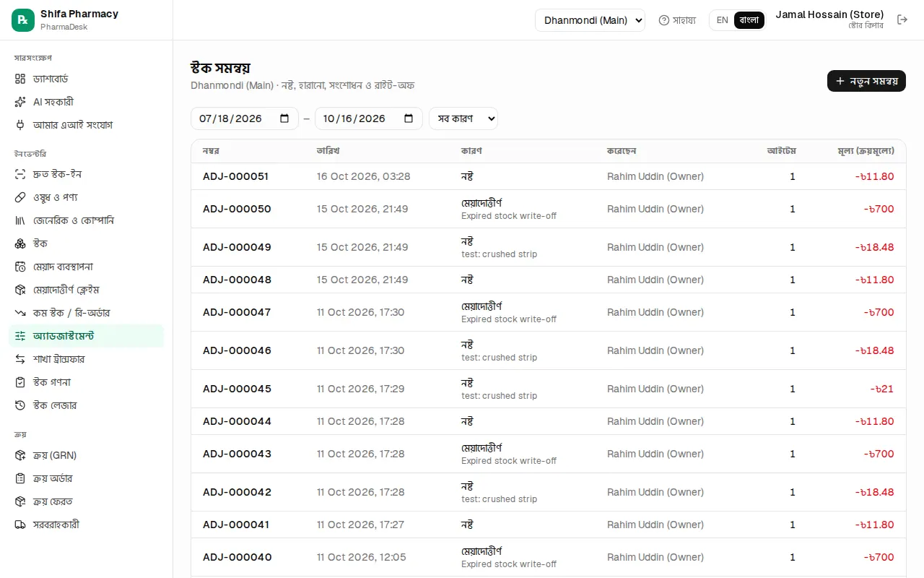Select the বাংলা language toggle
The image size is (924, 578).
point(749,20)
